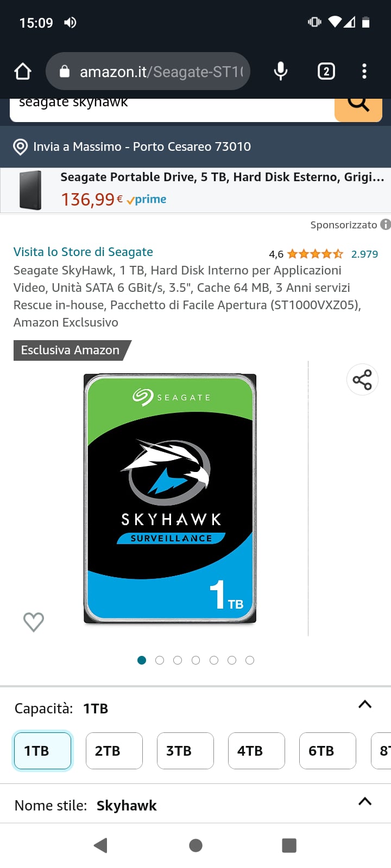Select the 4TB capacity option

click(256, 751)
